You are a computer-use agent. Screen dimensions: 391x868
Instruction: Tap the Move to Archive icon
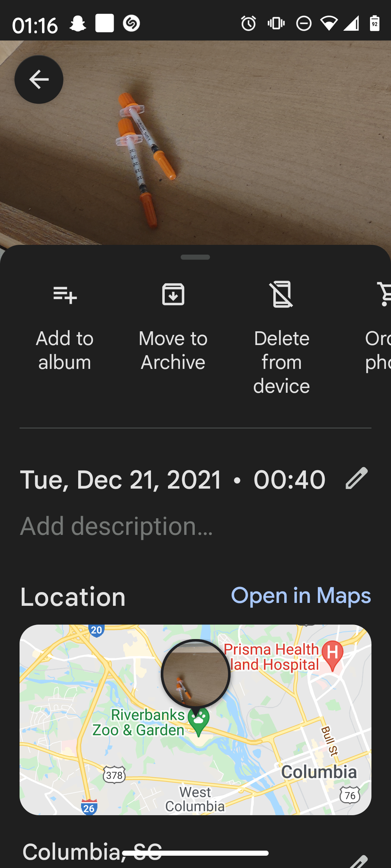[173, 295]
